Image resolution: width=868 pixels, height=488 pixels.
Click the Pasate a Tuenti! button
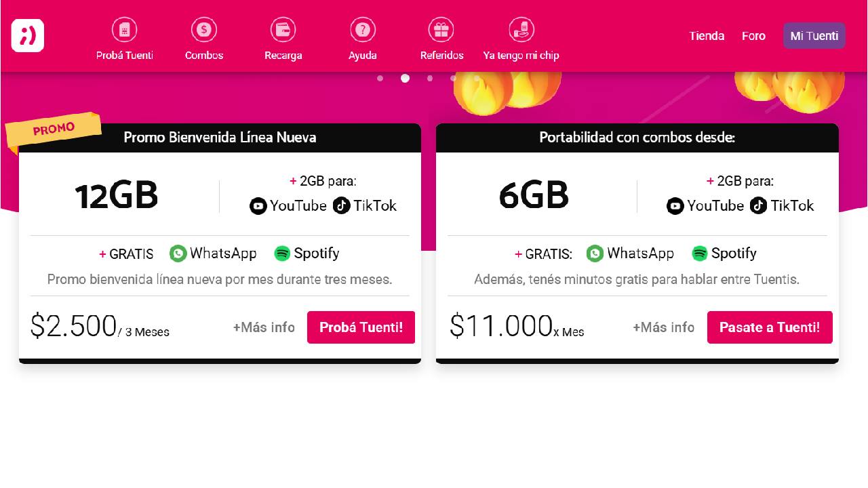click(x=769, y=327)
